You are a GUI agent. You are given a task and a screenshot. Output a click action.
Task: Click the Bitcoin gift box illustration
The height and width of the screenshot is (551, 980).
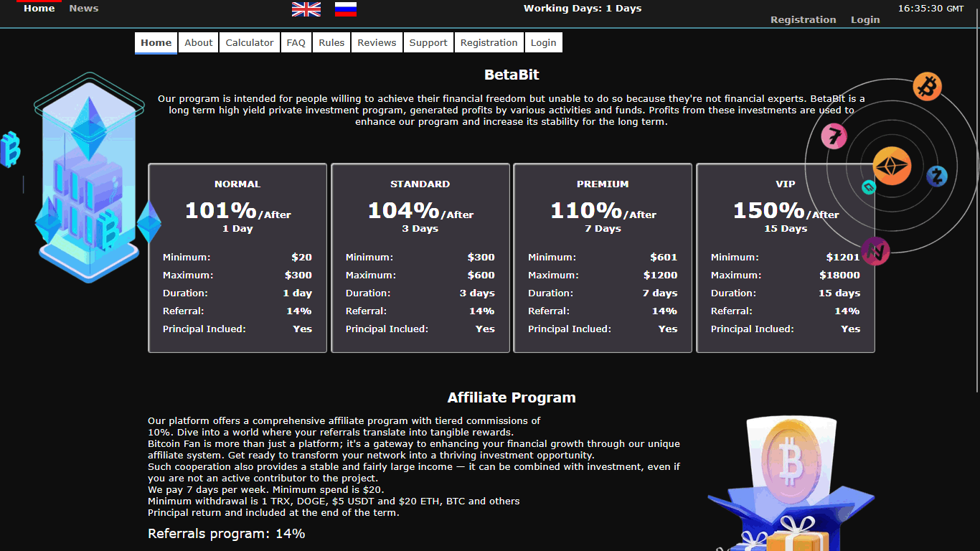pyautogui.click(x=791, y=484)
